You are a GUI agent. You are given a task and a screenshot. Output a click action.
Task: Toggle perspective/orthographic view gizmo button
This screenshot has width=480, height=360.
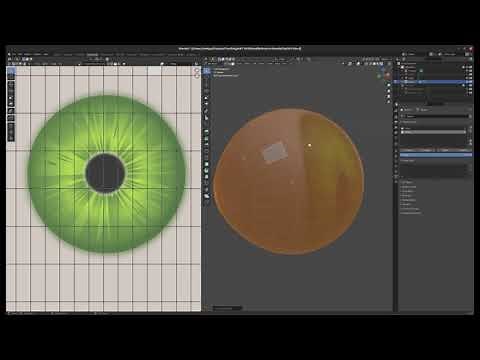pyautogui.click(x=389, y=102)
